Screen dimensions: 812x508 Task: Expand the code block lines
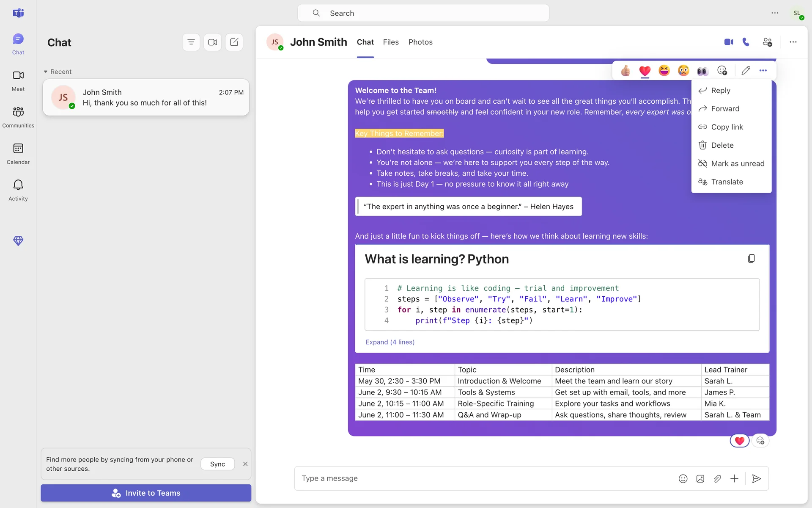pos(390,342)
